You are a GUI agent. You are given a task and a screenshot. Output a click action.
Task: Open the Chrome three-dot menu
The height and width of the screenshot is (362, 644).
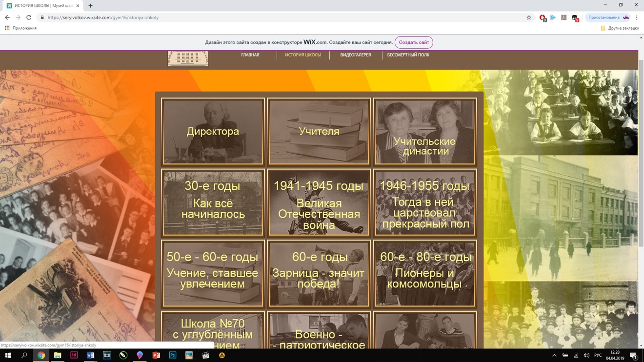pyautogui.click(x=637, y=18)
